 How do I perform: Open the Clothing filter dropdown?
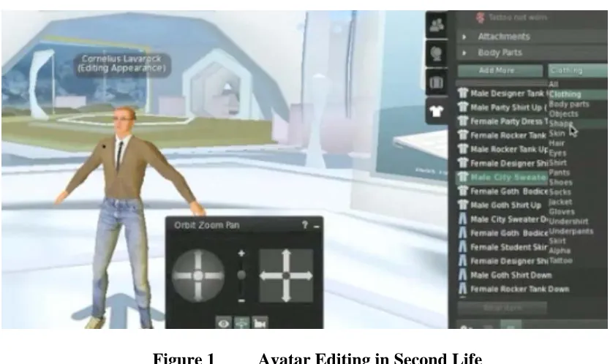tap(577, 70)
